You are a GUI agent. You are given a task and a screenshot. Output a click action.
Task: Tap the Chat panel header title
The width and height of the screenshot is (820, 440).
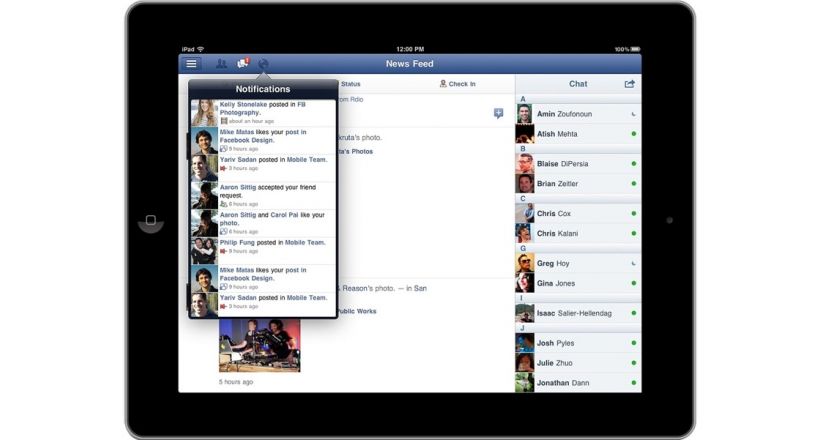click(578, 84)
